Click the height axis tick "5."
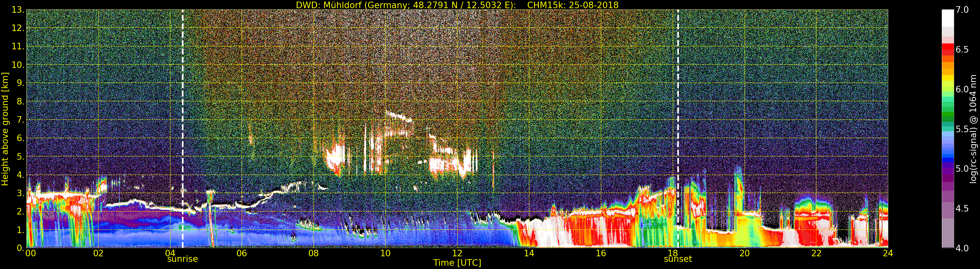The height and width of the screenshot is (269, 980). click(21, 156)
